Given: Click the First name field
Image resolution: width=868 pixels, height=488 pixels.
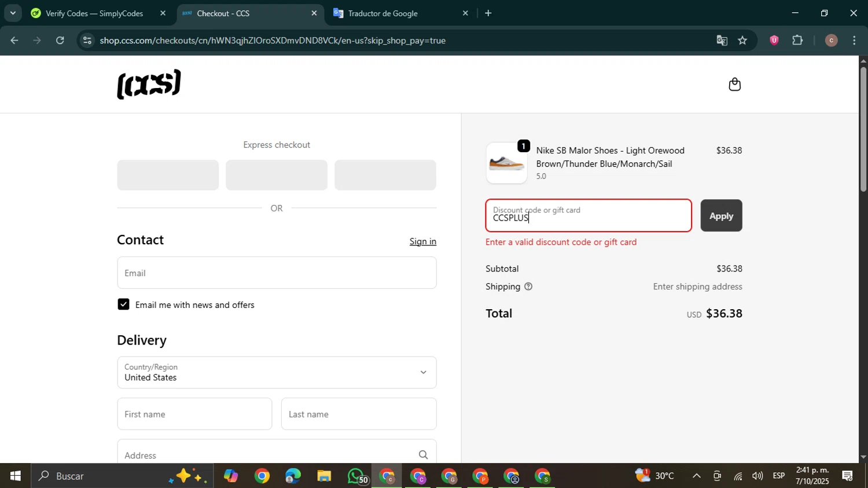Looking at the screenshot, I should point(194,414).
